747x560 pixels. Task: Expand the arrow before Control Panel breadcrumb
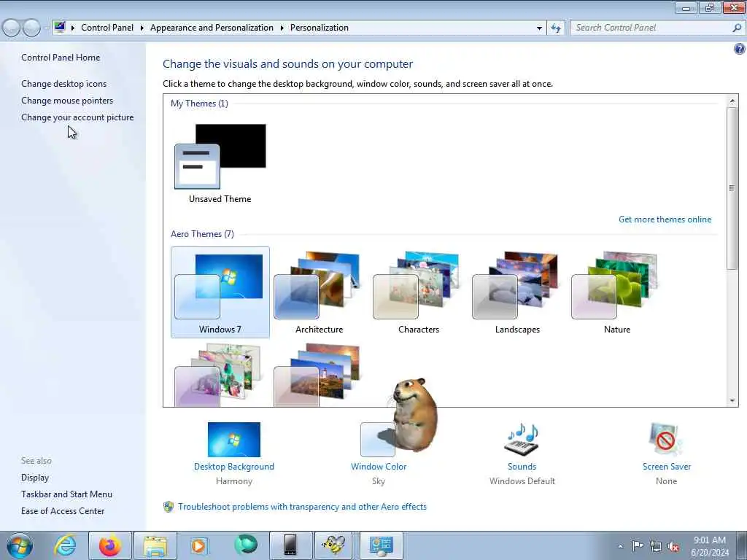tap(73, 28)
